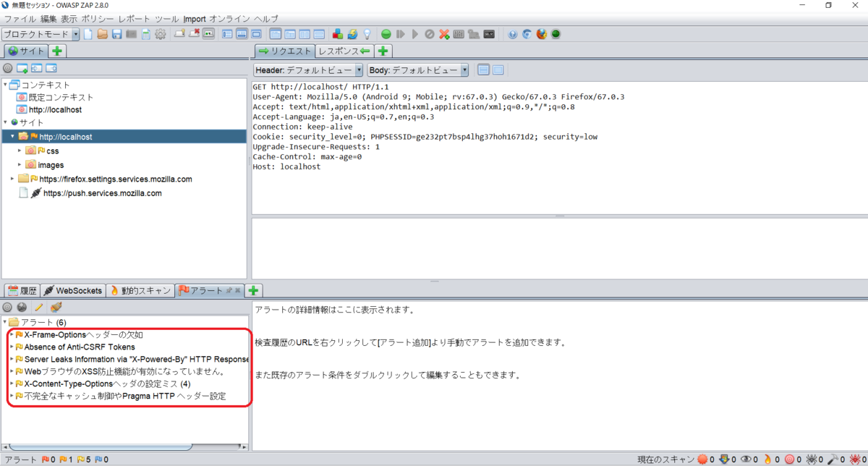The height and width of the screenshot is (466, 868).
Task: Collapse the コンテキスト tree node
Action: [5, 85]
